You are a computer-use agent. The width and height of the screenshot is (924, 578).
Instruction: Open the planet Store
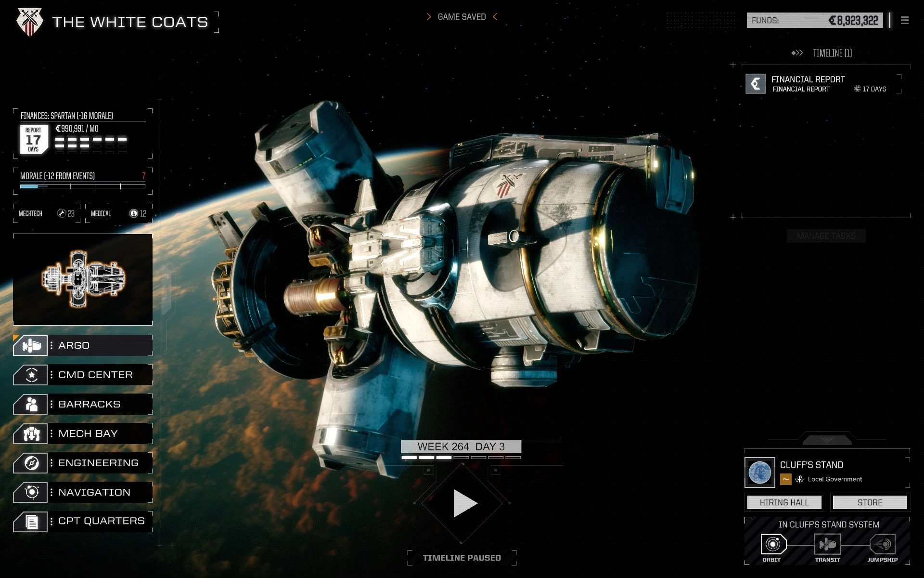tap(870, 502)
